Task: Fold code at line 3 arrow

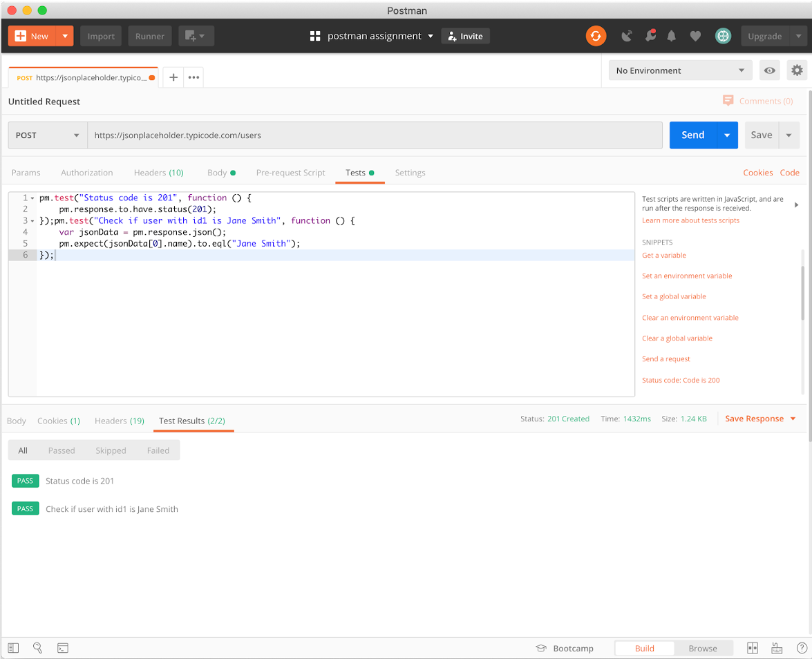Action: 32,221
